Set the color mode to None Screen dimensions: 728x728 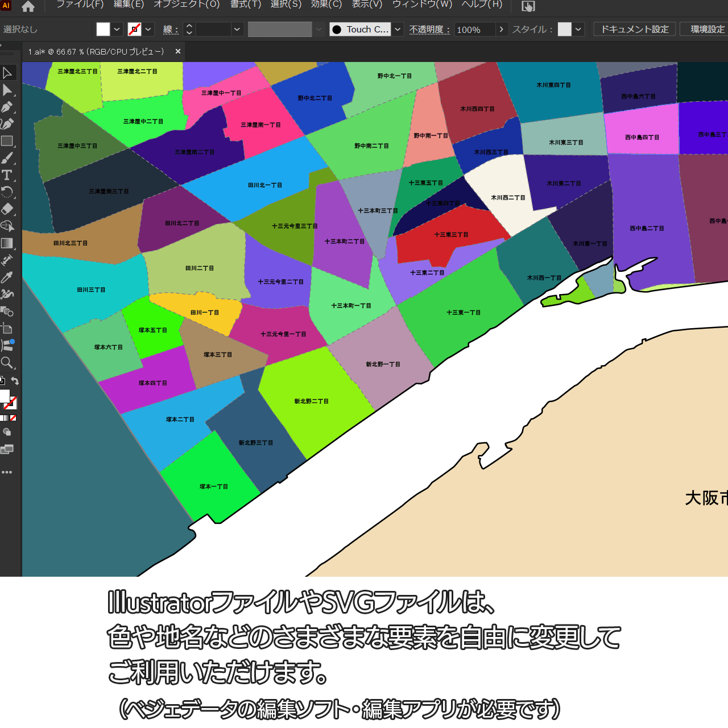[x=13, y=418]
